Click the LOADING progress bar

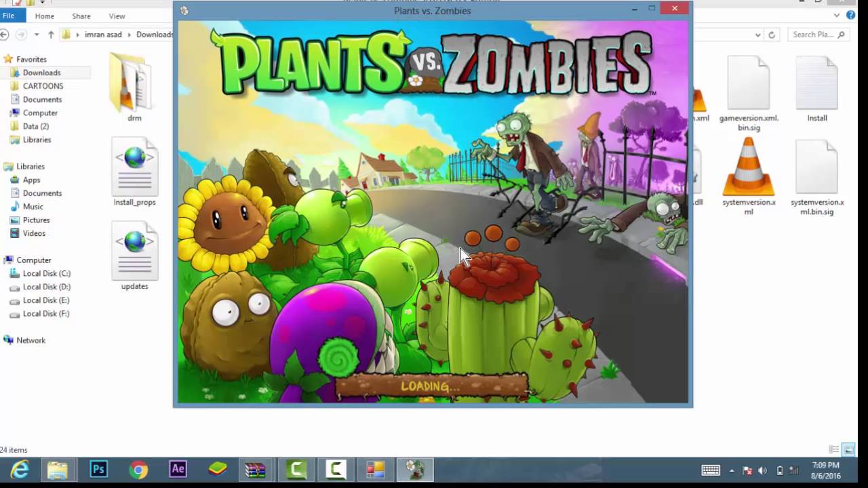tap(432, 386)
